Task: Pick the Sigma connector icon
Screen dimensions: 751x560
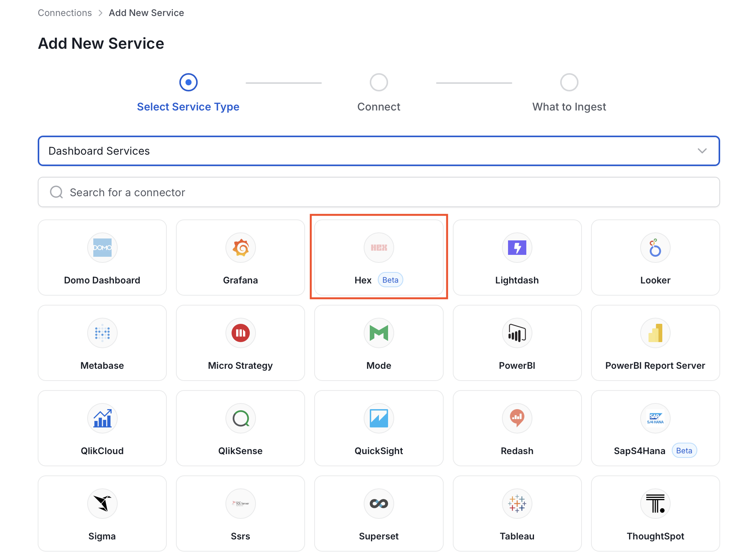Action: coord(102,504)
